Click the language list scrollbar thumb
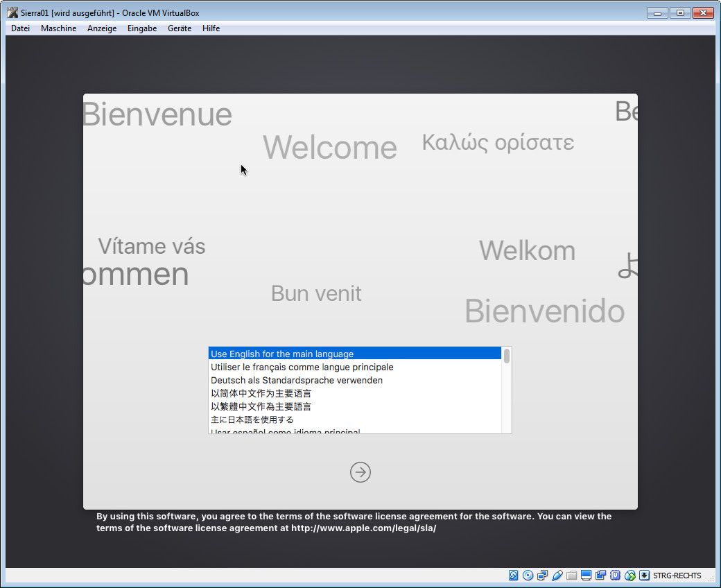The height and width of the screenshot is (588, 721). pyautogui.click(x=507, y=356)
